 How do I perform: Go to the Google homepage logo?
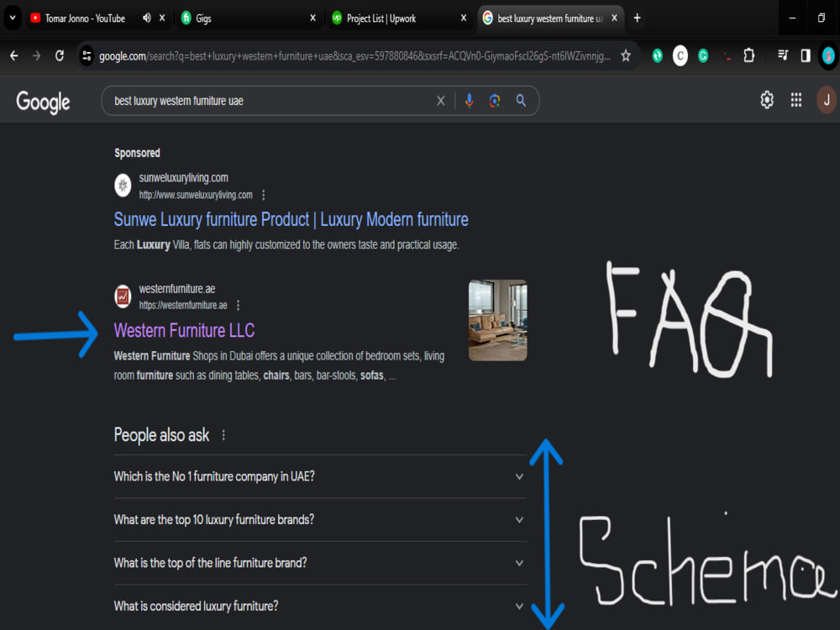tap(43, 102)
